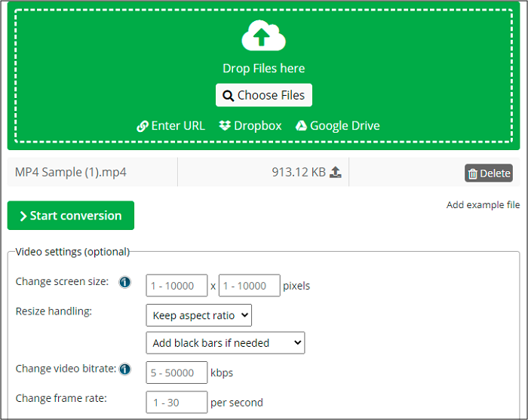
Task: Click the screen width pixels field
Action: click(177, 286)
